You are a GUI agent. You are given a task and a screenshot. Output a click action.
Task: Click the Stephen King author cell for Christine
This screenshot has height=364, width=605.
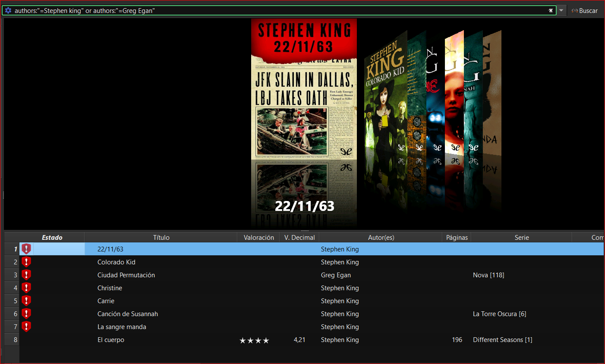click(x=340, y=288)
